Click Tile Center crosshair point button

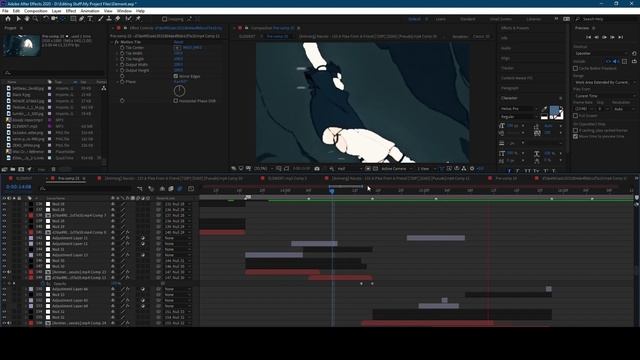(x=177, y=48)
